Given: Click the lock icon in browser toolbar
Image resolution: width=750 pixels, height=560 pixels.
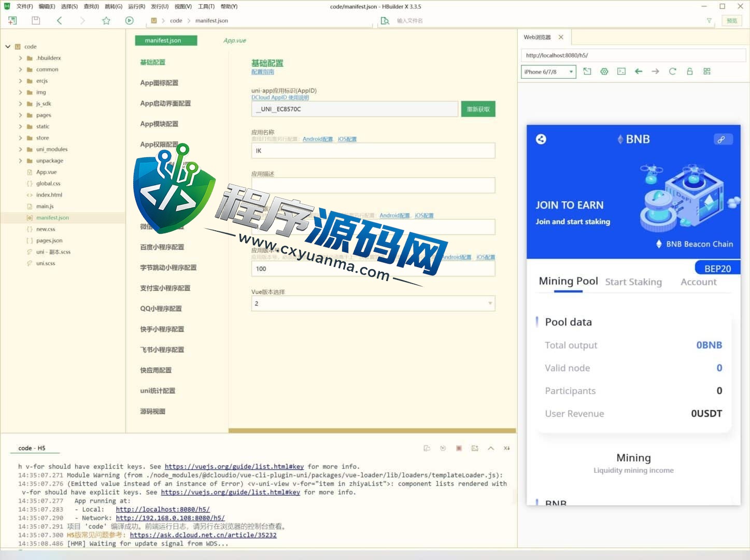Looking at the screenshot, I should pyautogui.click(x=690, y=72).
